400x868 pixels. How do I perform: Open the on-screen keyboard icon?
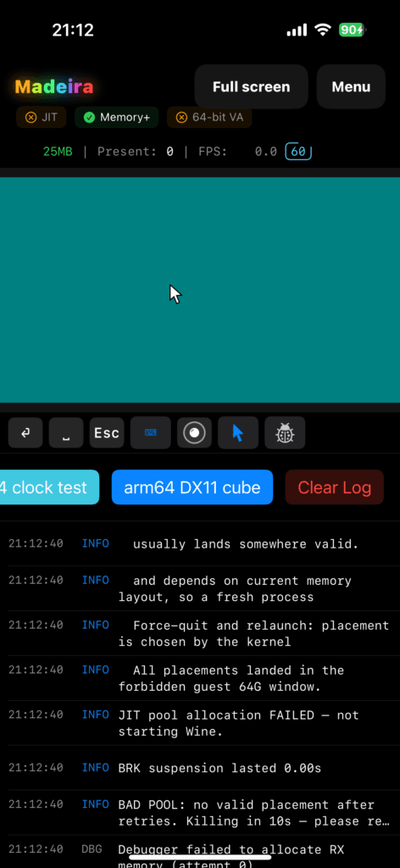(x=151, y=432)
